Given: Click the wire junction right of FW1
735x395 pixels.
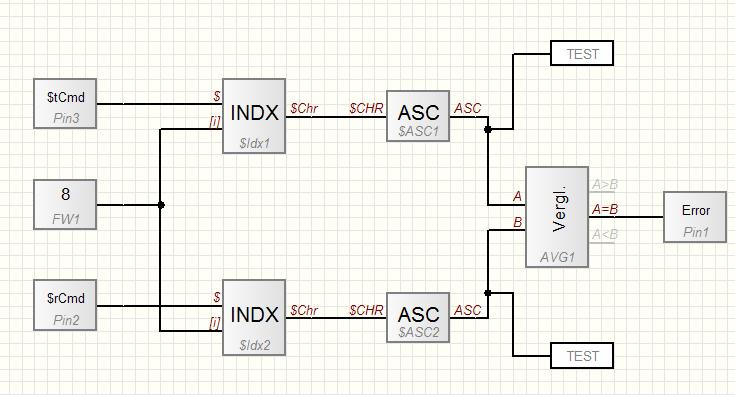Looking at the screenshot, I should (x=161, y=205).
